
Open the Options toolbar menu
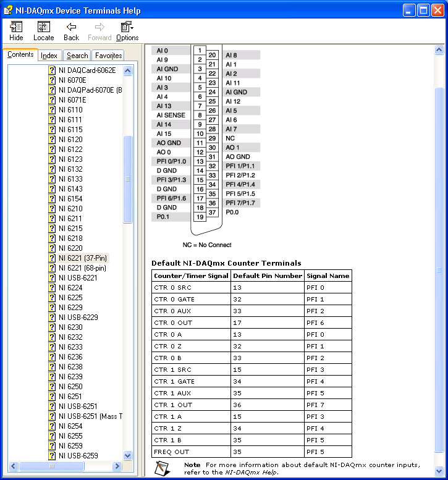pos(127,31)
